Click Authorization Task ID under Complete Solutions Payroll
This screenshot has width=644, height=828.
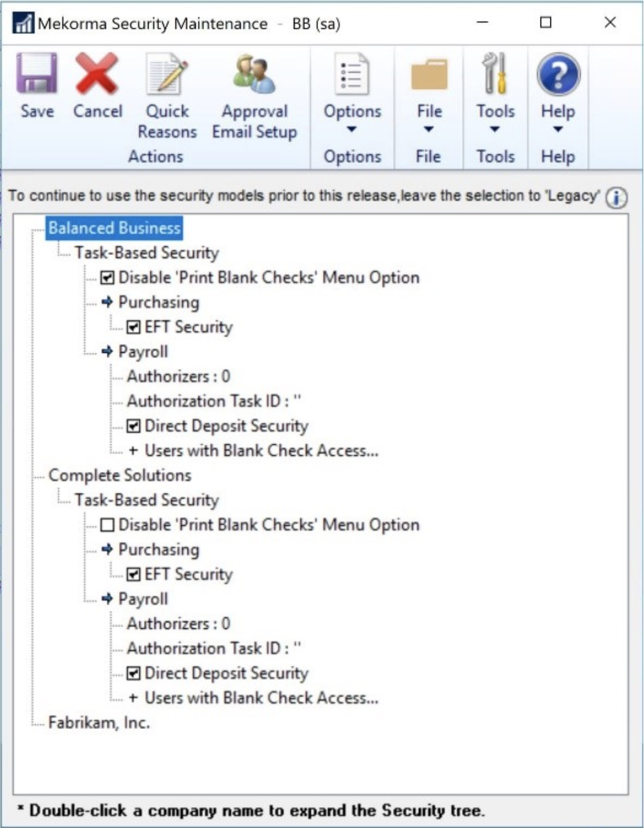(x=214, y=649)
